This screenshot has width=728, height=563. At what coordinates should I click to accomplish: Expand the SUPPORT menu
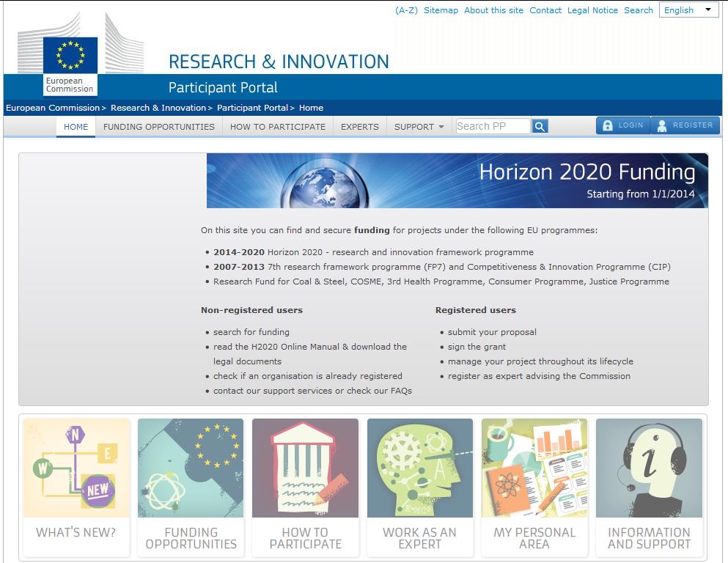point(419,127)
